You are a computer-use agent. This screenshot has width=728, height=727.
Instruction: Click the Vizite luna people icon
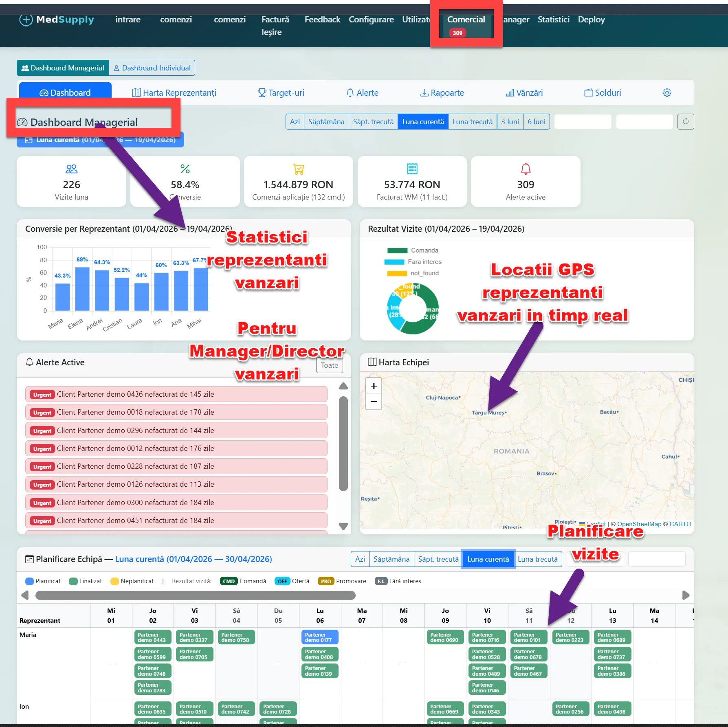72,169
